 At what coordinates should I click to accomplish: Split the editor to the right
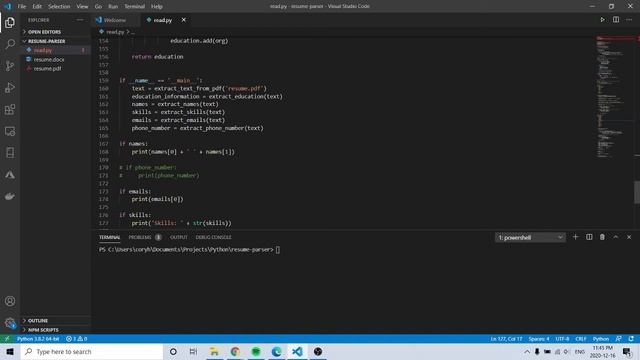(616, 20)
